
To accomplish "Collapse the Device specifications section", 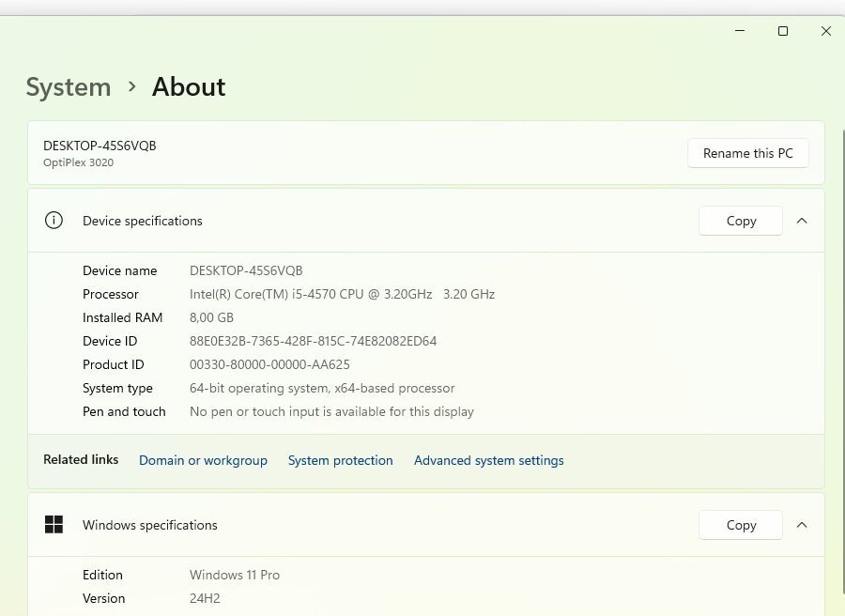I will coord(802,221).
